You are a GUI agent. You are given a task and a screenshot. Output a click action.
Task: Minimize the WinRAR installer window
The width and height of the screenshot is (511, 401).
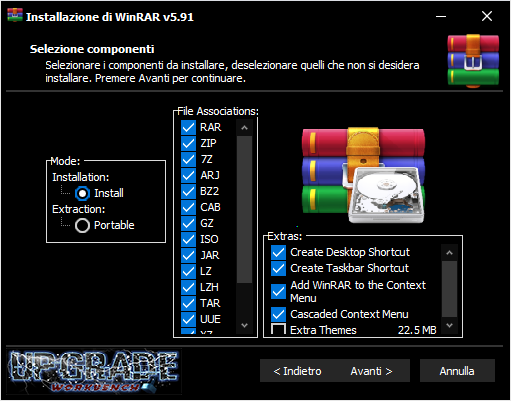pyautogui.click(x=441, y=16)
